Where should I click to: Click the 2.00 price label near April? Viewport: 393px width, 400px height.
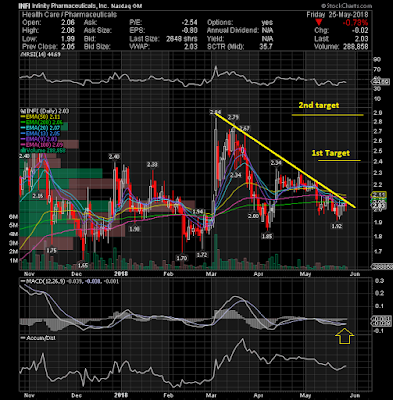pyautogui.click(x=253, y=216)
